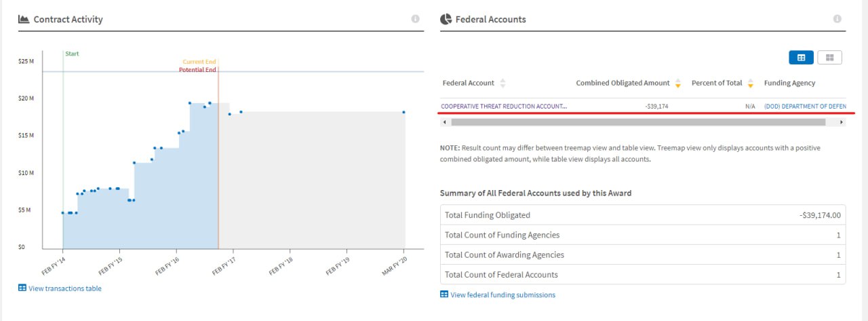Viewport: 868px width, 321px height.
Task: Click the FEB FY '17 axis label
Action: (226, 264)
